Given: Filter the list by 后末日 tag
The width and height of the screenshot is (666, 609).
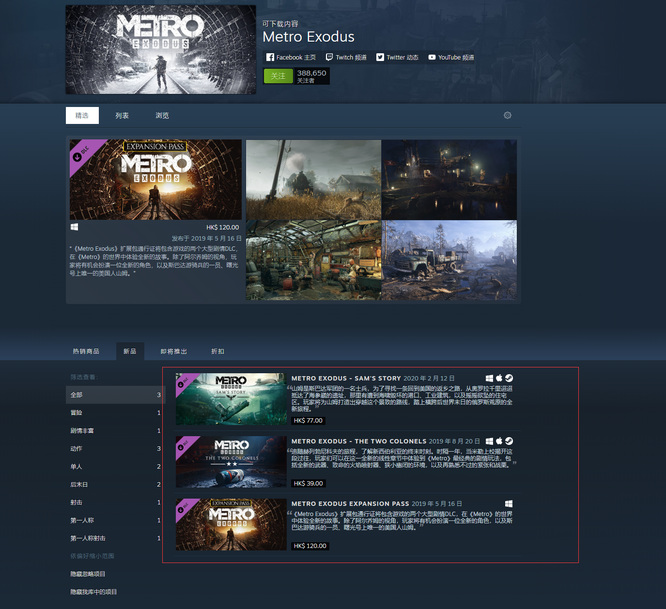Looking at the screenshot, I should [x=79, y=483].
